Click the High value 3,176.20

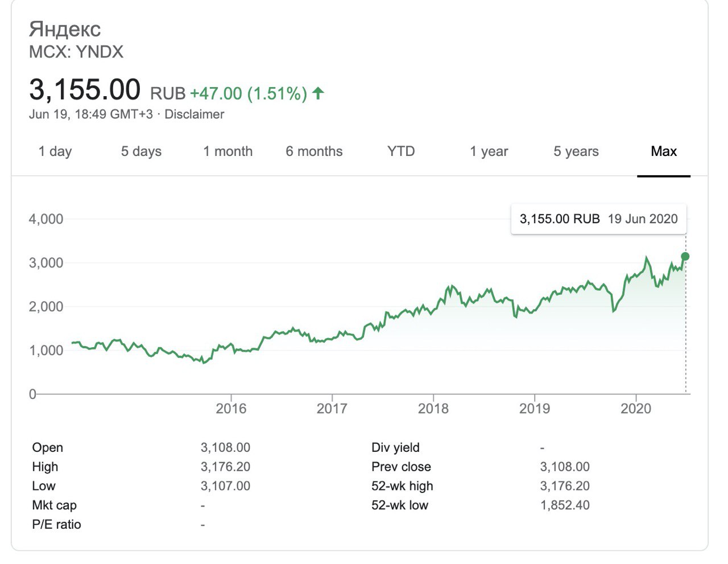point(225,467)
